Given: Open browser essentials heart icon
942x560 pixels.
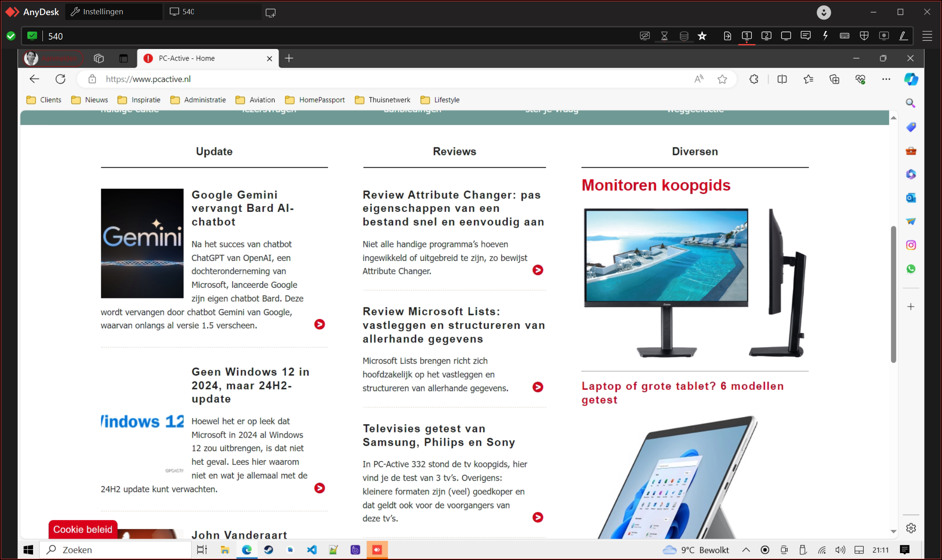Looking at the screenshot, I should click(x=860, y=79).
